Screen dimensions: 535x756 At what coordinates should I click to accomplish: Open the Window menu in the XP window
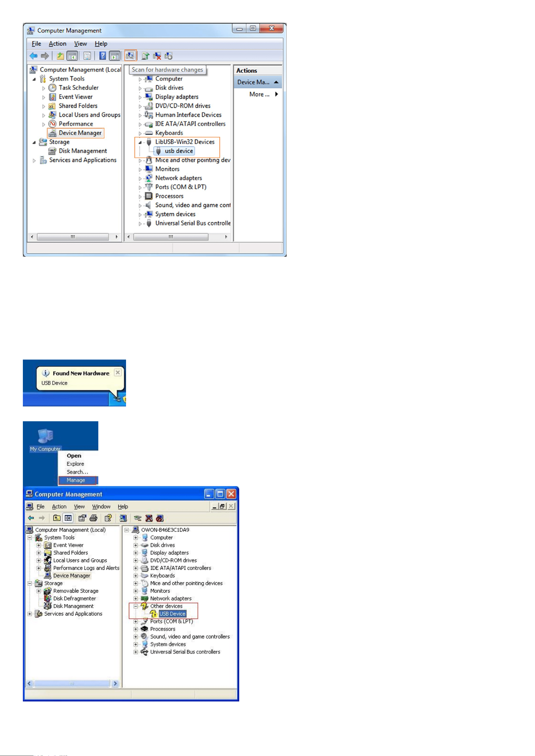click(101, 506)
